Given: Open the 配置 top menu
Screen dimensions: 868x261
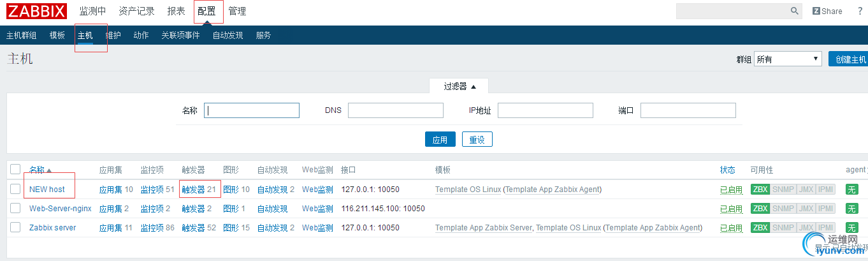Looking at the screenshot, I should click(x=206, y=11).
